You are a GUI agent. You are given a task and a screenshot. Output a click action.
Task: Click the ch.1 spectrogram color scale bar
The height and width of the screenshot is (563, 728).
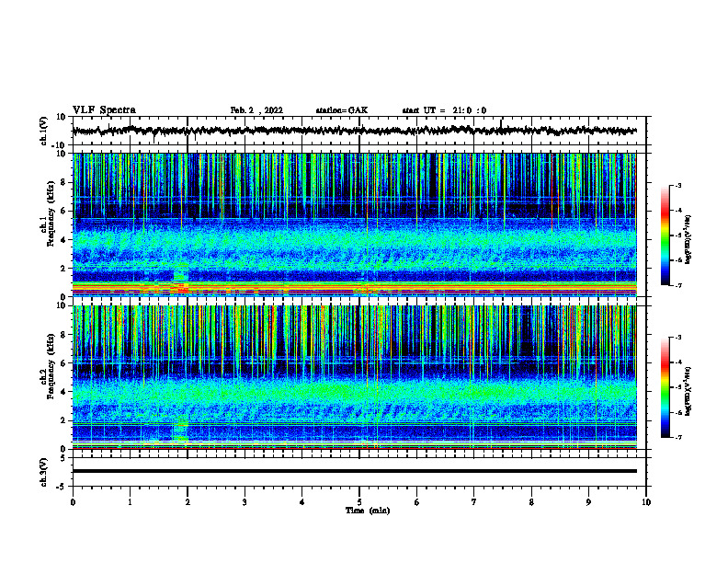[665, 236]
